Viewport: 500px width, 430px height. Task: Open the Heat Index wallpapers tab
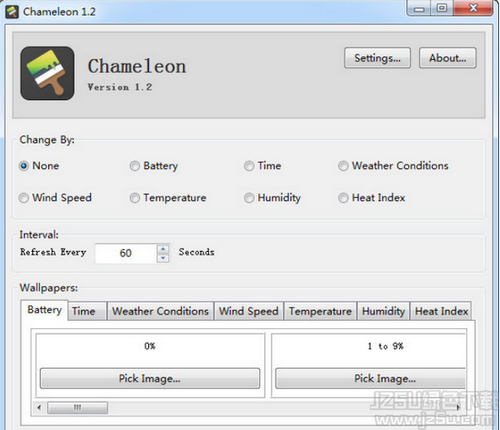coord(441,311)
